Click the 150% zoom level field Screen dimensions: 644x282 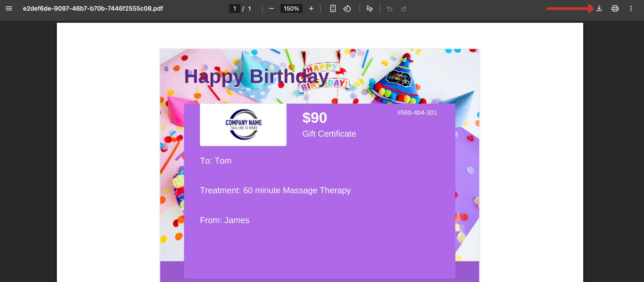[291, 9]
